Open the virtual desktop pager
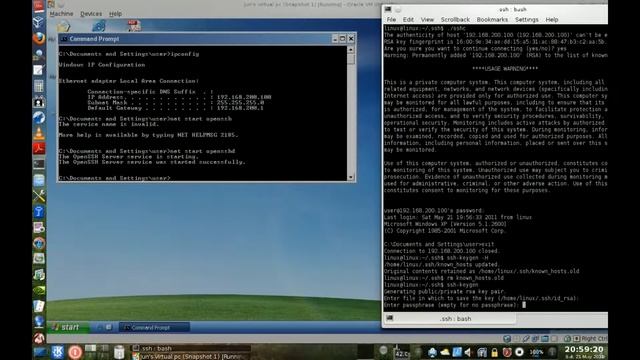The height and width of the screenshot is (360, 640). click(x=97, y=352)
